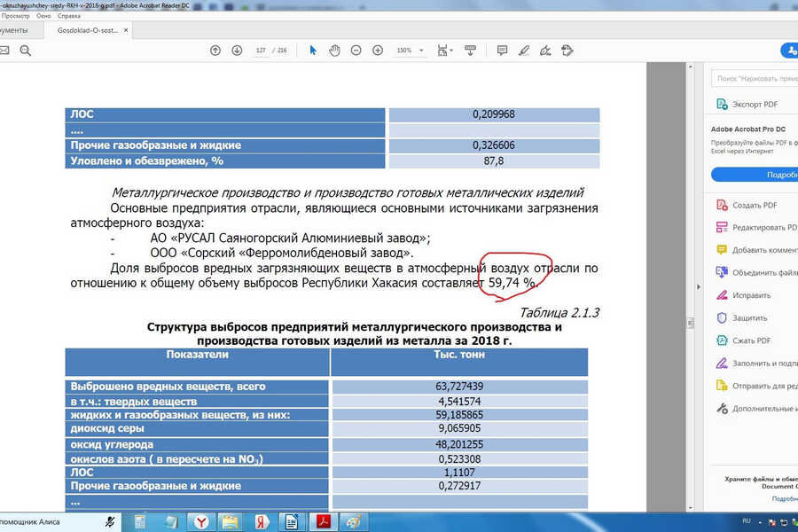Click the vertical scrollbar down arrow
Image resolution: width=798 pixels, height=532 pixels.
click(x=690, y=507)
